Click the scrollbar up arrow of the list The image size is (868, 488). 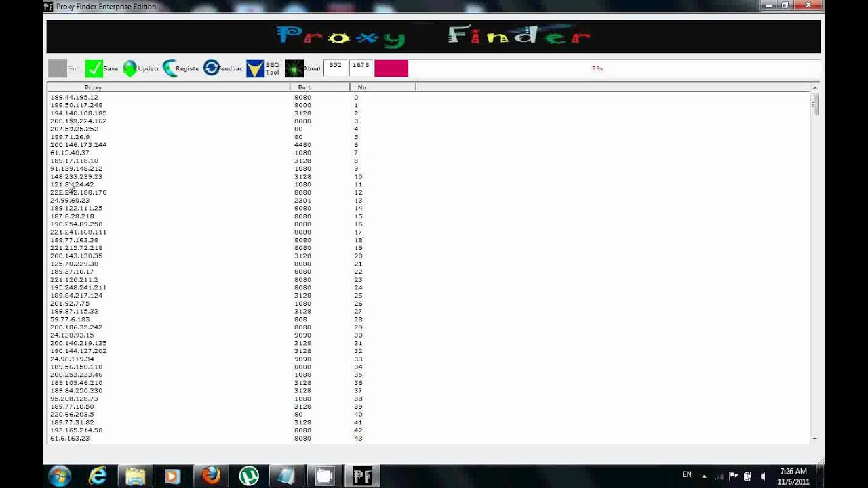coord(814,88)
